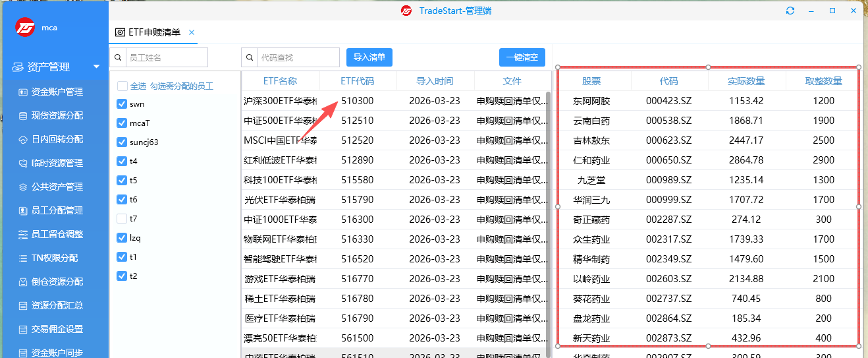Select 东阿阿胶 stock row
The width and height of the screenshot is (868, 358).
(x=708, y=101)
